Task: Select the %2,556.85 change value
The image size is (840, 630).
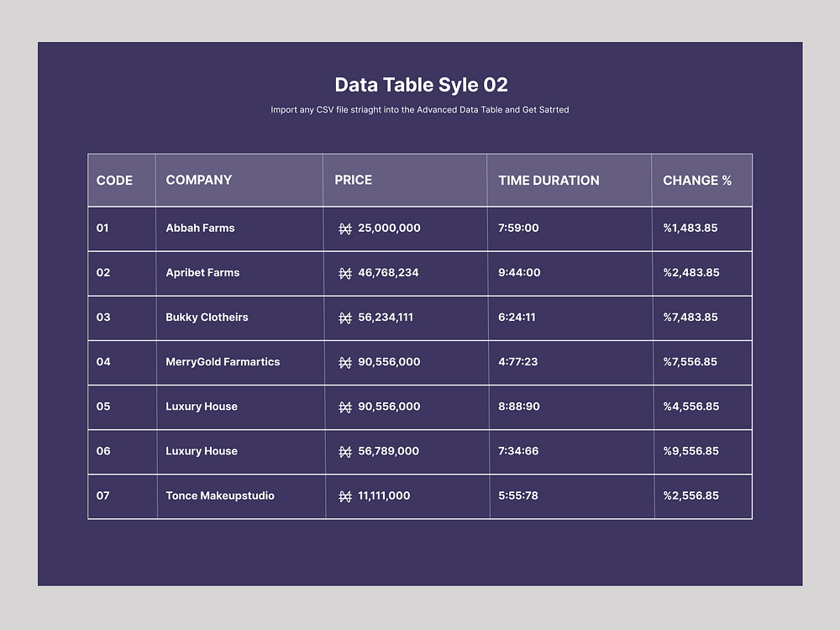Action: coord(692,496)
